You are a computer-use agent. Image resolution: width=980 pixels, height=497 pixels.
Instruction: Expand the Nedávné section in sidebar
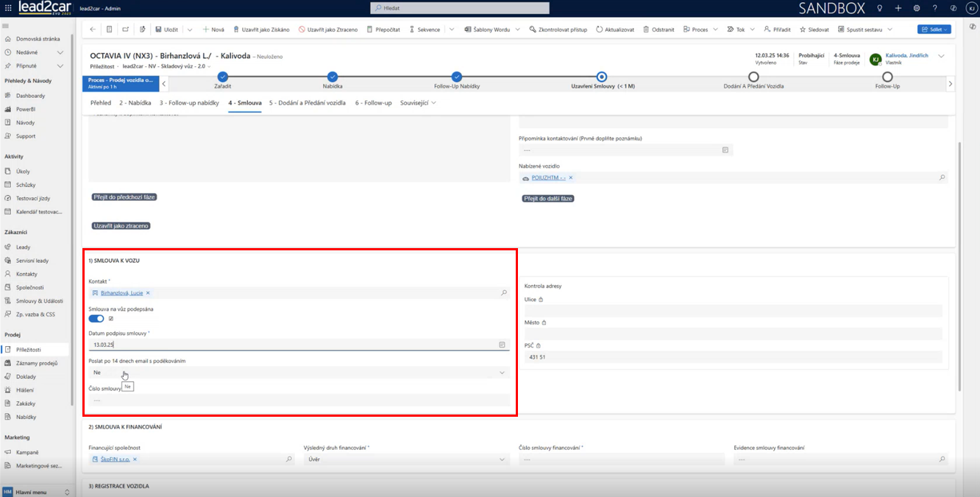pyautogui.click(x=60, y=52)
